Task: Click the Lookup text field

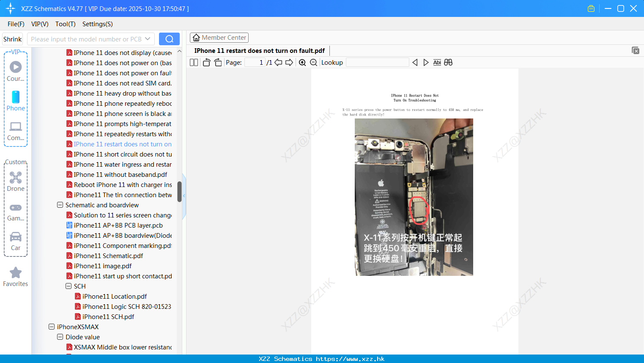Action: [377, 62]
